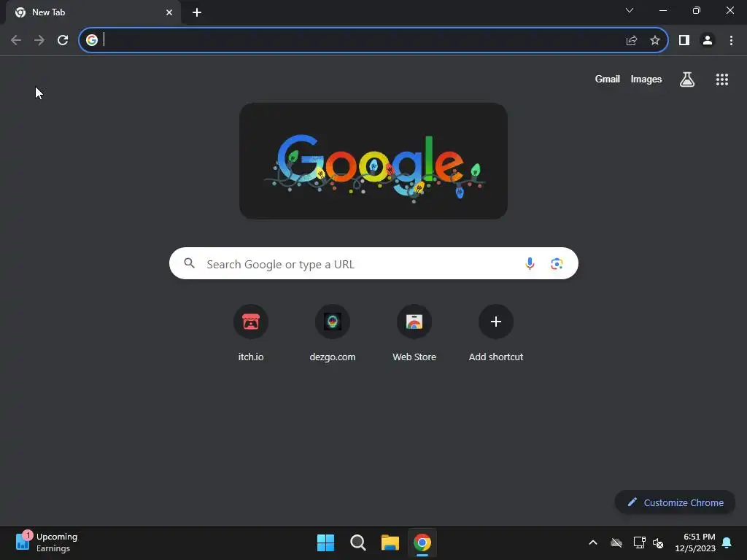Open Search Labs flask icon
Viewport: 747px width, 560px height.
(687, 79)
